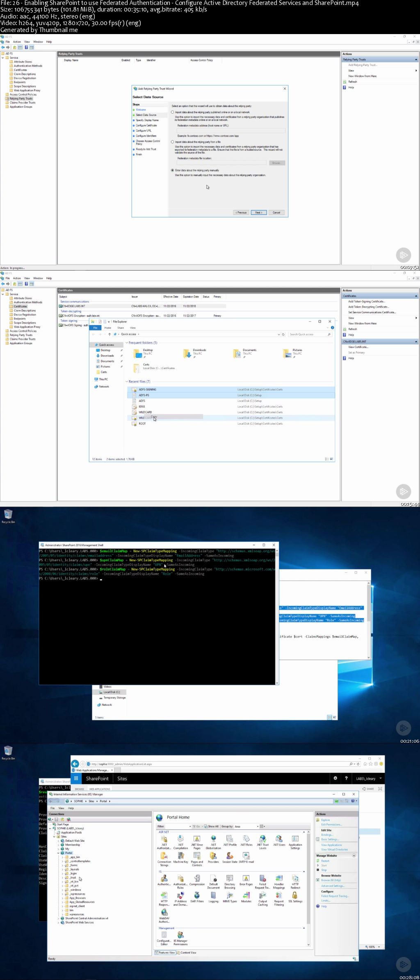The height and width of the screenshot is (980, 420).
Task: Open the Machine Key feature icon
Action: tap(180, 858)
